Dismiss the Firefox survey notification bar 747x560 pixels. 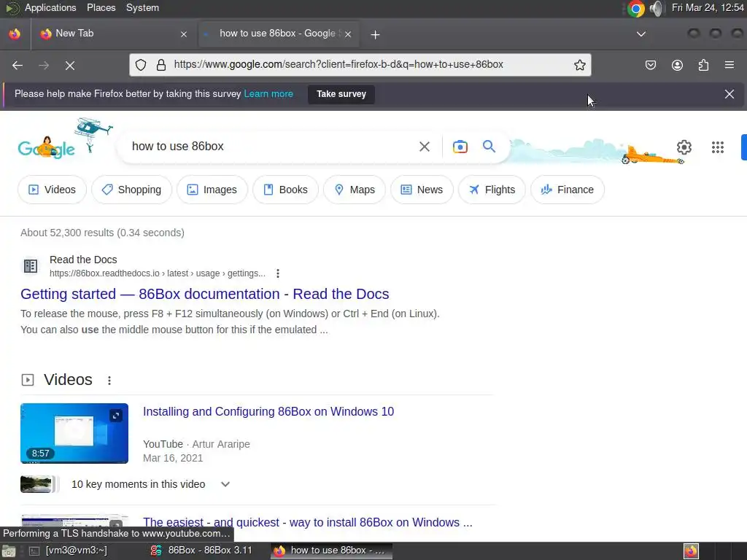click(729, 94)
